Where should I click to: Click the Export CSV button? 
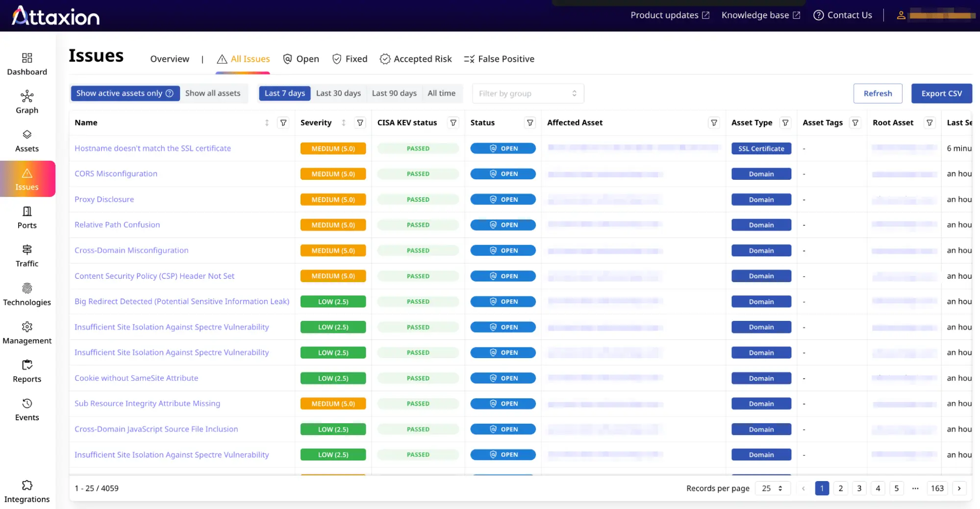pos(941,94)
